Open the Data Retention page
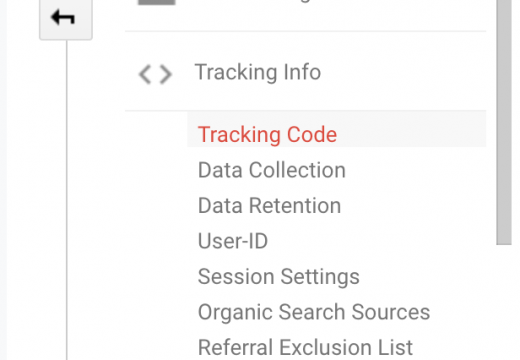The image size is (520, 360). pyautogui.click(x=269, y=205)
